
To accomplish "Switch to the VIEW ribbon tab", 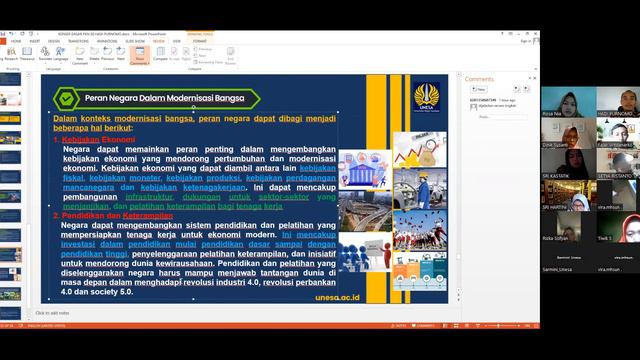I will 176,41.
